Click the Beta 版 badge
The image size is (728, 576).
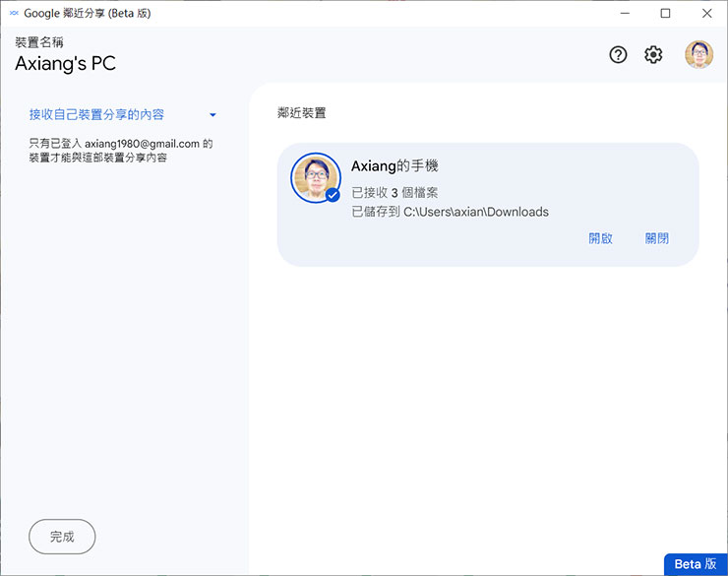[695, 564]
